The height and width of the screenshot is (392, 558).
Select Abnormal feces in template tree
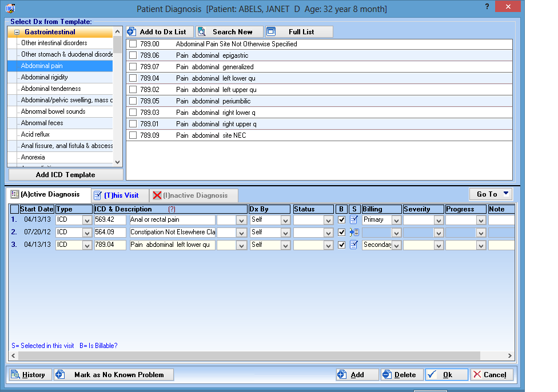(42, 123)
